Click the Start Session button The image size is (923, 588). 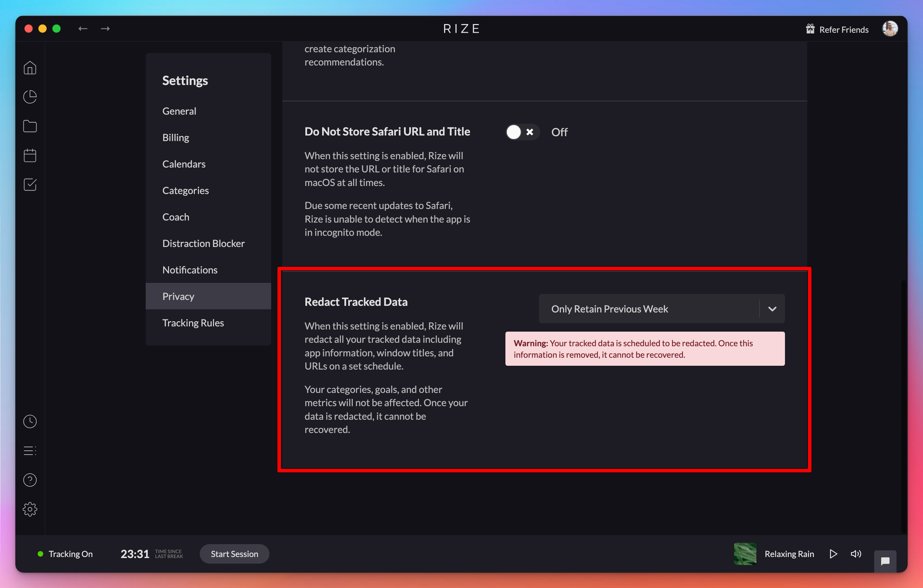(x=234, y=554)
